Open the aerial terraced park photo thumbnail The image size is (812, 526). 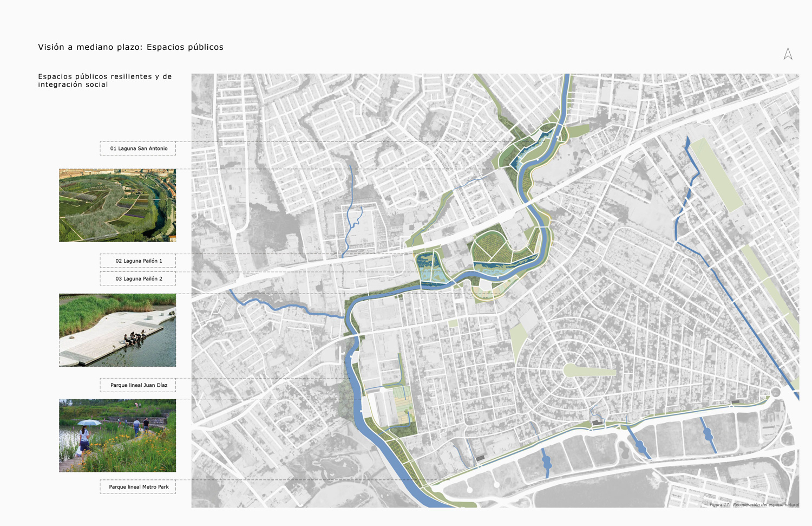tap(117, 205)
